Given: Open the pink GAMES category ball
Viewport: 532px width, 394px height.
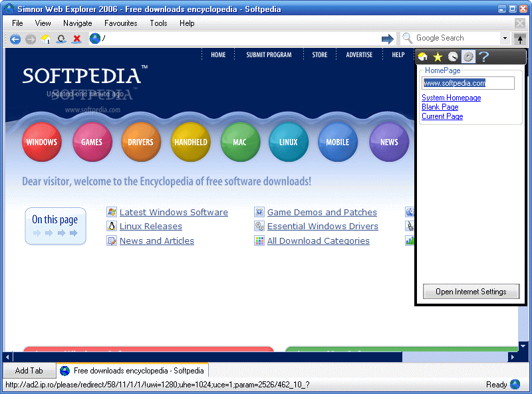Looking at the screenshot, I should point(92,142).
